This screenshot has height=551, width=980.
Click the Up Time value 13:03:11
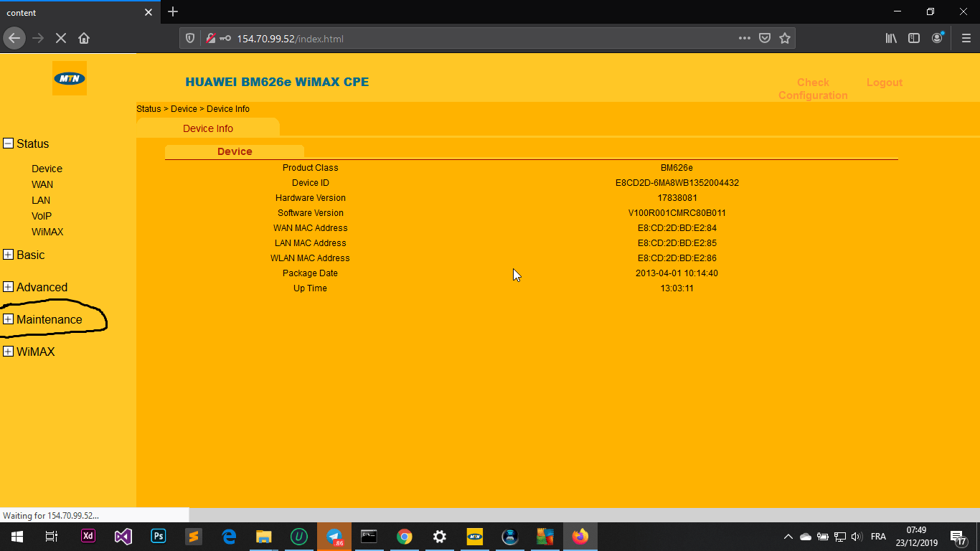click(x=677, y=288)
